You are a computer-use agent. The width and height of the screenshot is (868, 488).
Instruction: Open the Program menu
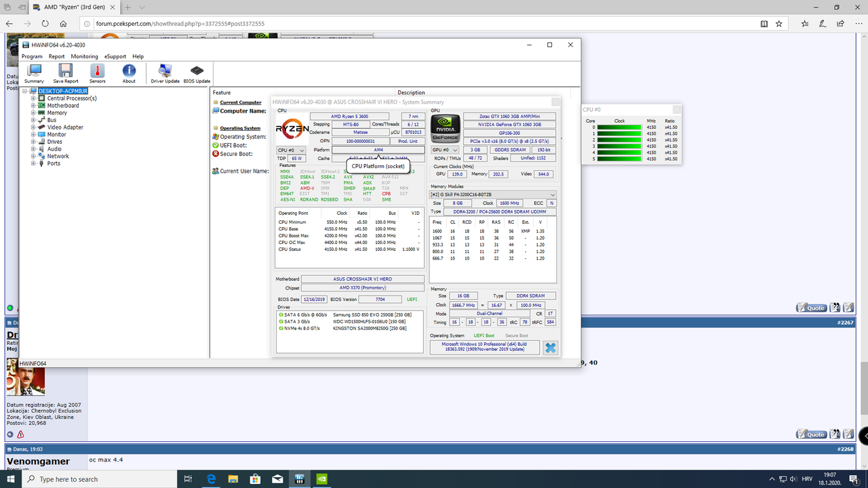click(31, 56)
